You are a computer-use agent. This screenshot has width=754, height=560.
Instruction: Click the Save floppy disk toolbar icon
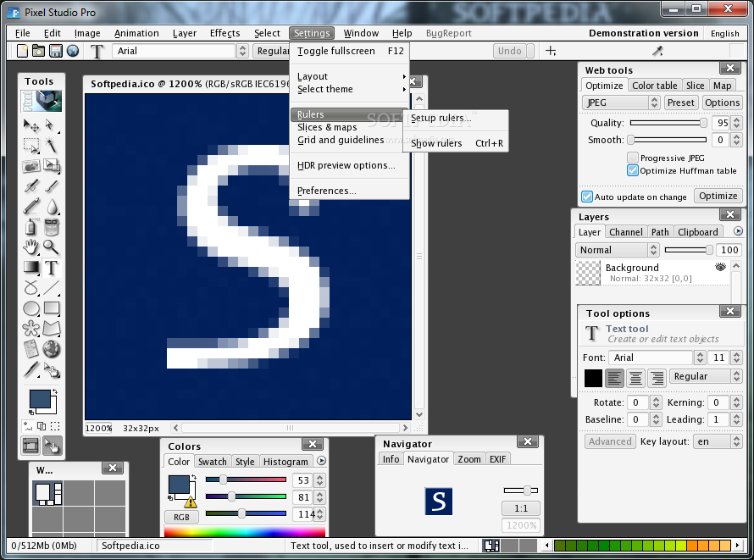tap(56, 51)
